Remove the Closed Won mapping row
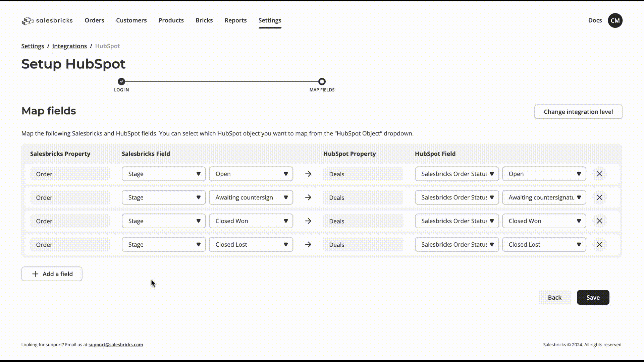Screen dimensions: 644x362 [599, 221]
